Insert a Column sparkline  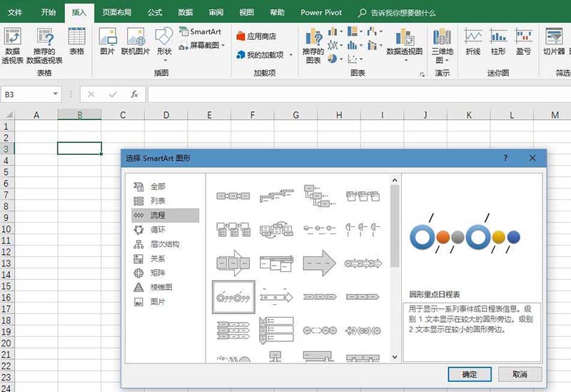coord(498,41)
